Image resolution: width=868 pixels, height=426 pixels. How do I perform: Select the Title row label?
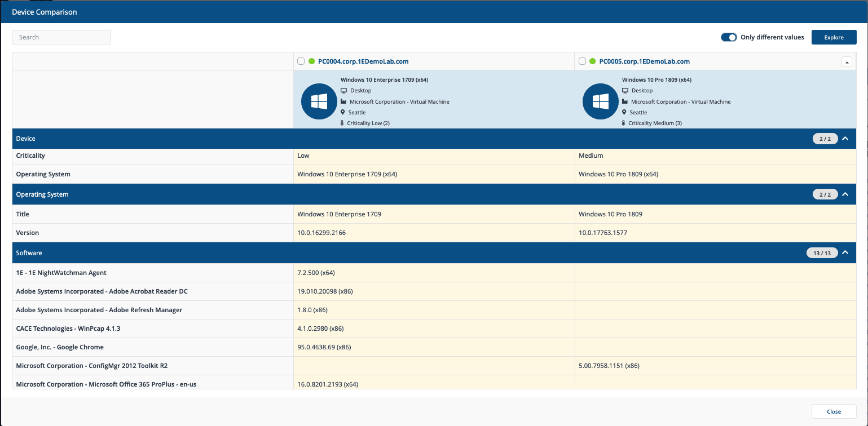23,214
